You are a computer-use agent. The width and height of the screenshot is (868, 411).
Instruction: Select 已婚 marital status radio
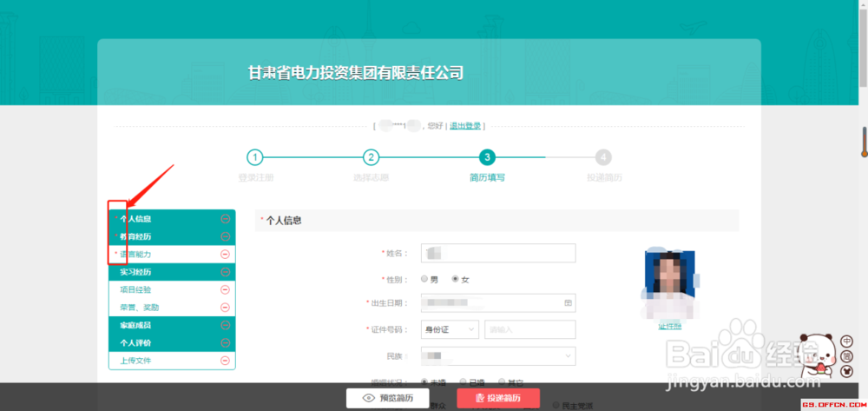pos(463,381)
